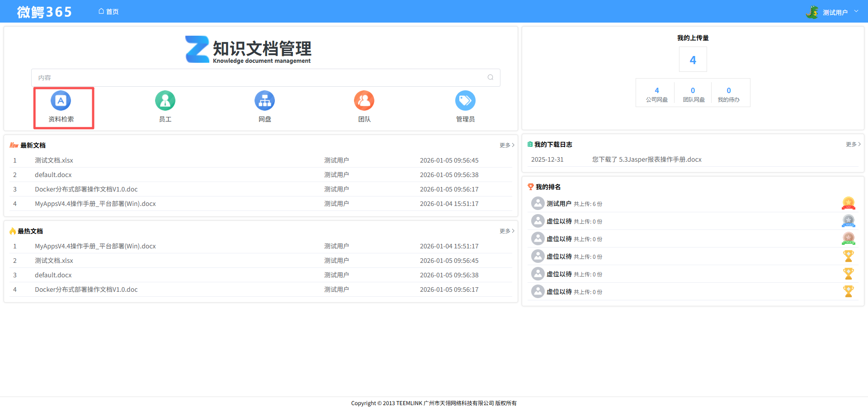The height and width of the screenshot is (411, 868).
Task: Click the trophy in sixth ranking row
Action: (848, 291)
